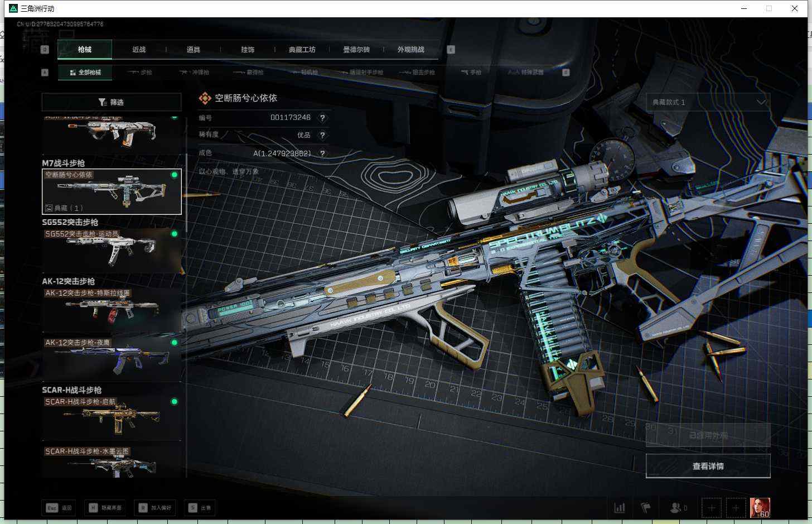Click help icon next to 成色

322,153
